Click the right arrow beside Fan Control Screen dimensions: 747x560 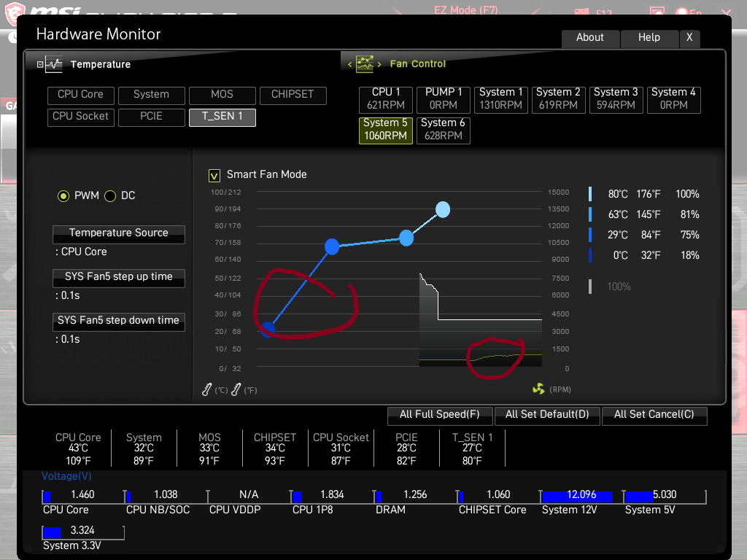[x=379, y=64]
